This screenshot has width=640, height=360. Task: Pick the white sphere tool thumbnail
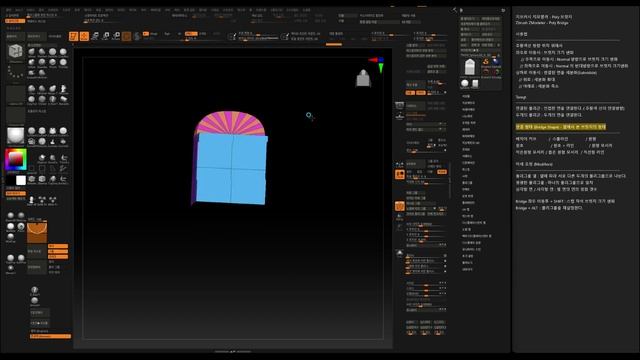[x=465, y=84]
